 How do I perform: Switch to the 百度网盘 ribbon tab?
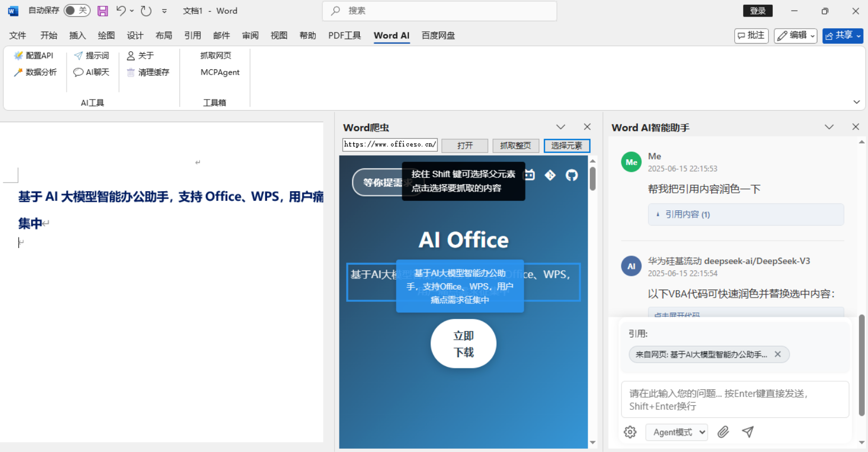[438, 36]
